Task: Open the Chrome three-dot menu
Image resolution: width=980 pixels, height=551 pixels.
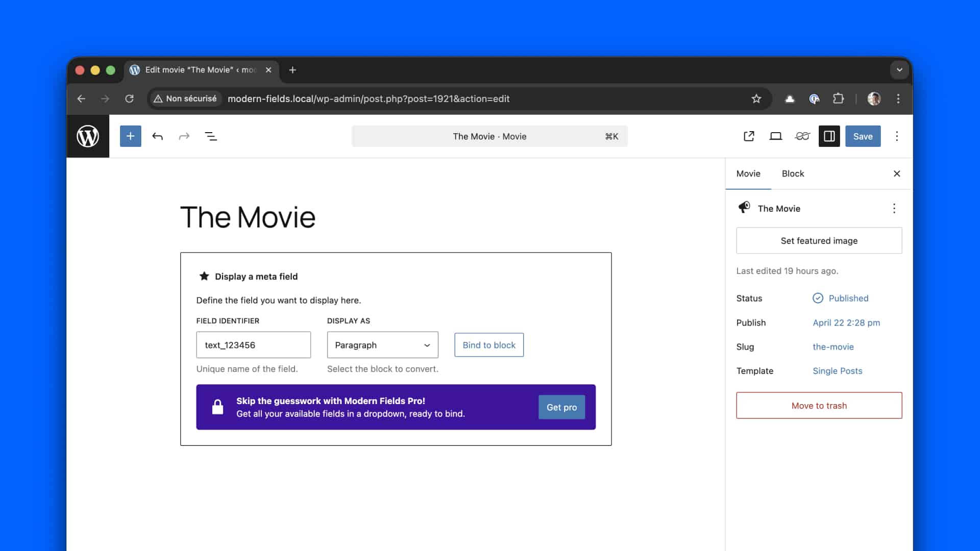Action: click(x=898, y=98)
